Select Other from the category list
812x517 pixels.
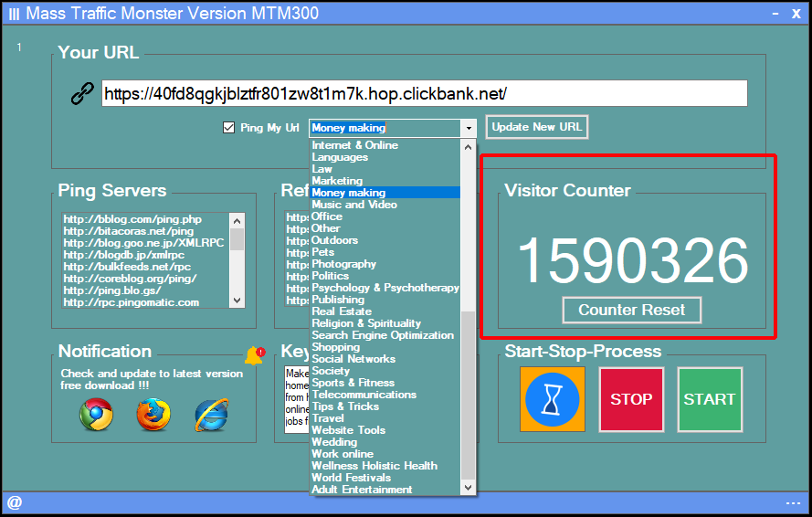385,228
